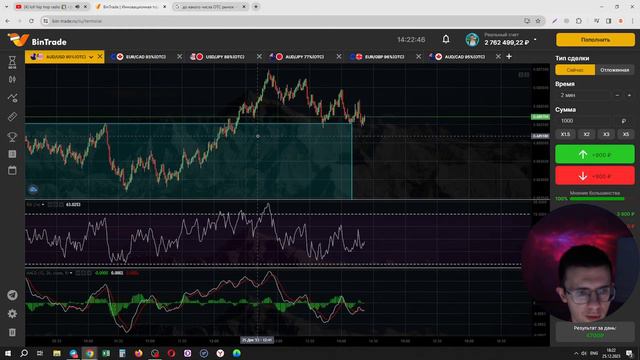Close the AUD/CAD asset tab
This screenshot has height=360, width=640.
pos(498,57)
